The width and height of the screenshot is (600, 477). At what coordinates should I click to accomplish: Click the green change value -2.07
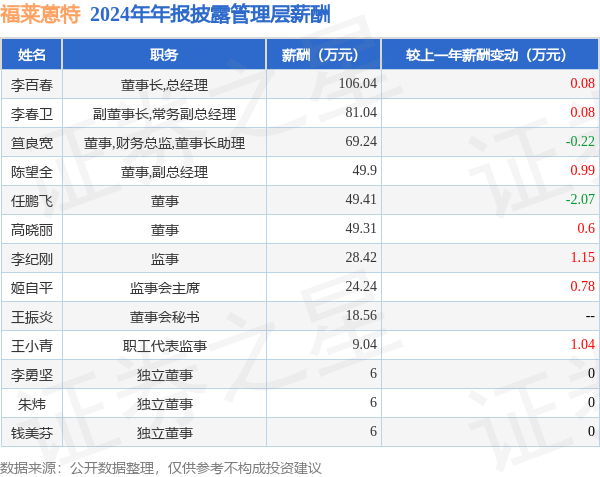coord(580,199)
